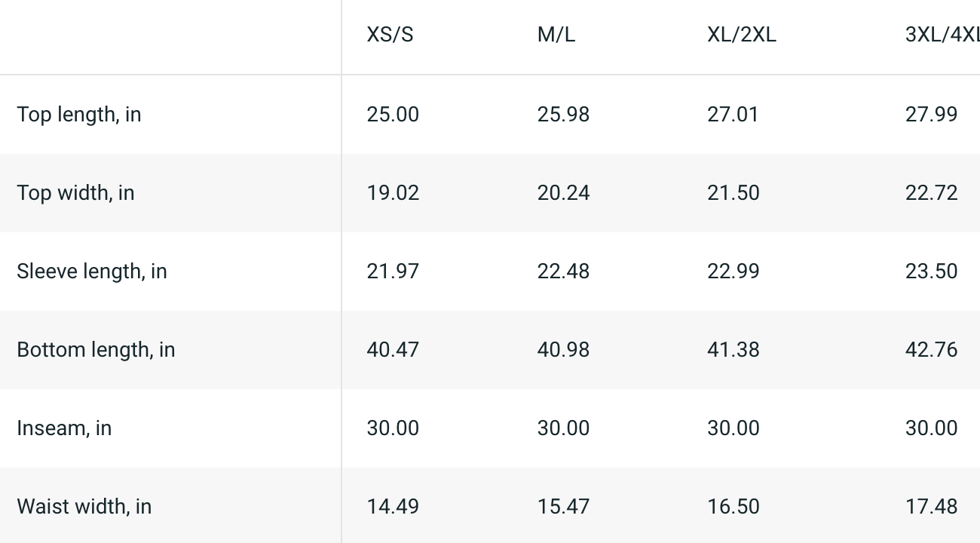Select the Inseam row label
The height and width of the screenshot is (543, 980).
click(x=64, y=428)
